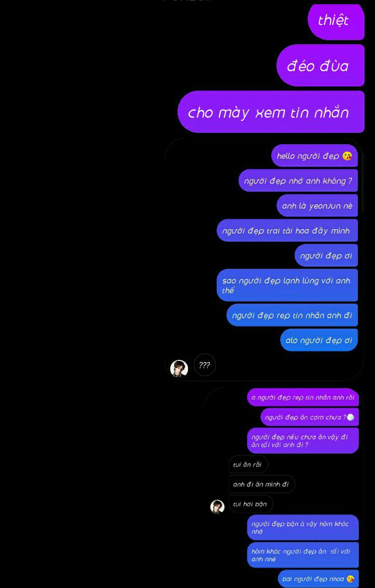Tap the avatar beside 'tui hơi bận'

pos(217,507)
